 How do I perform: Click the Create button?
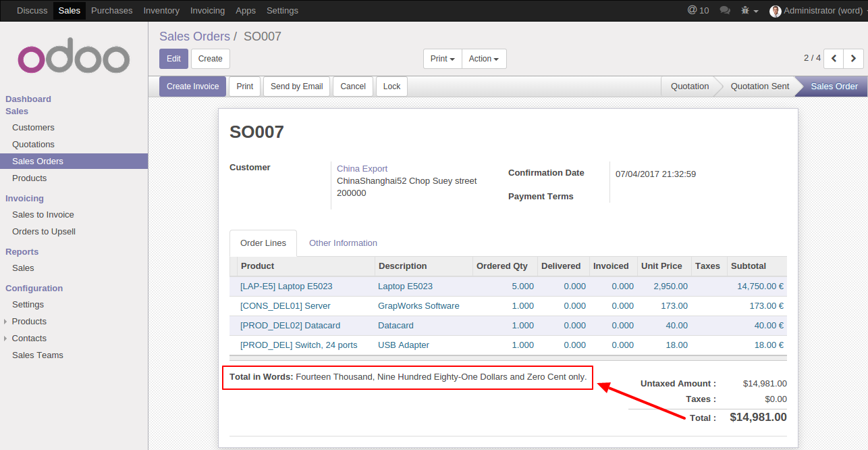point(211,59)
